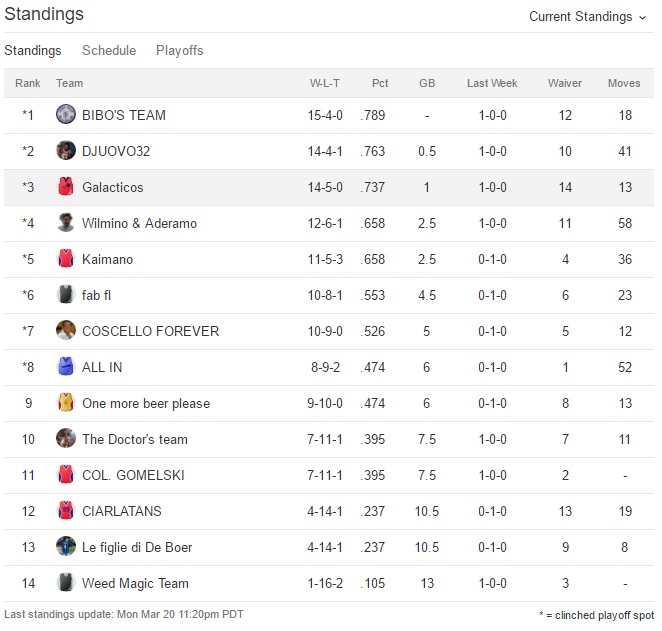Click Le figlie di De Boer avatar
Screen dimensions: 662x631
coord(66,547)
